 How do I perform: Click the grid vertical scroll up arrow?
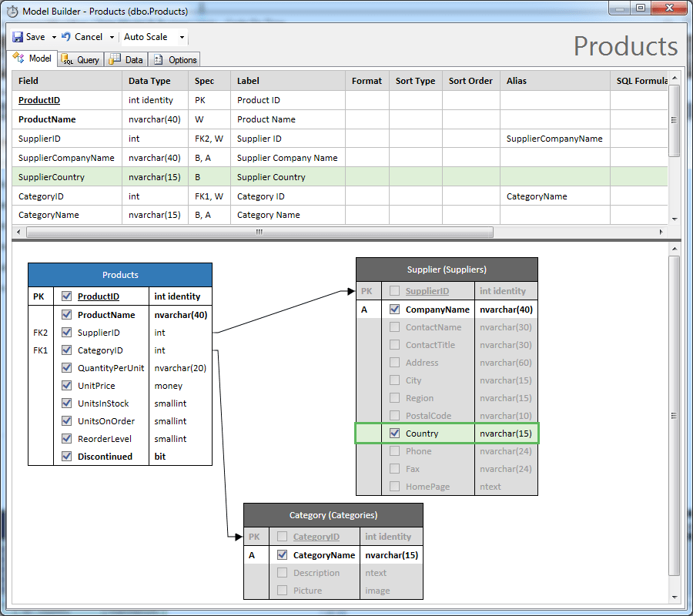point(675,78)
